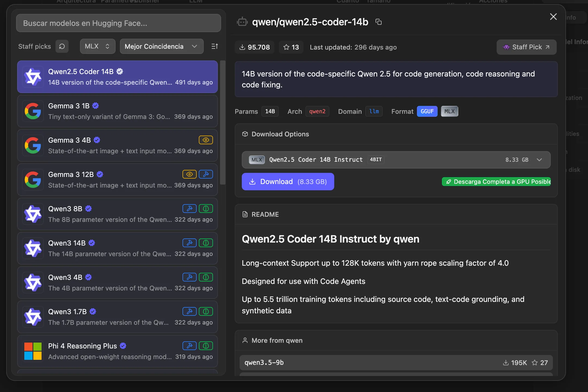This screenshot has width=588, height=392.
Task: Click the reasoning badge on Qwen3 14B
Action: coord(206,243)
